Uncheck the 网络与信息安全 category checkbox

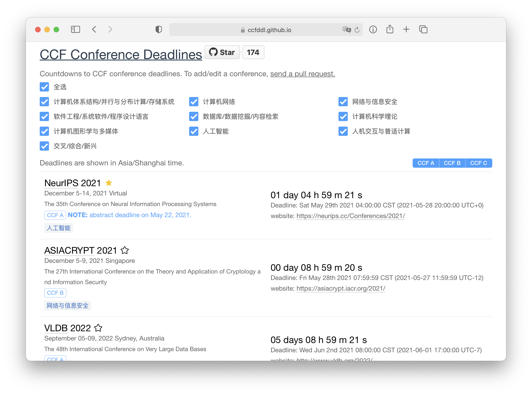tap(343, 102)
